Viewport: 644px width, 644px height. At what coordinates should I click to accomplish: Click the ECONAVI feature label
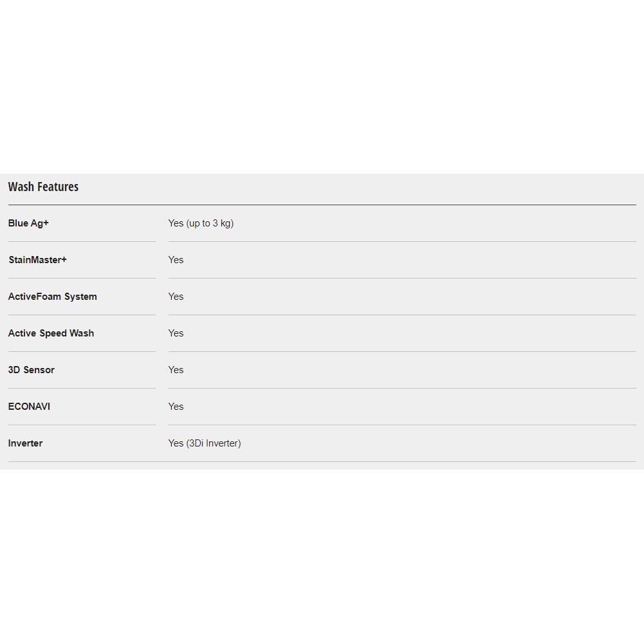click(29, 407)
